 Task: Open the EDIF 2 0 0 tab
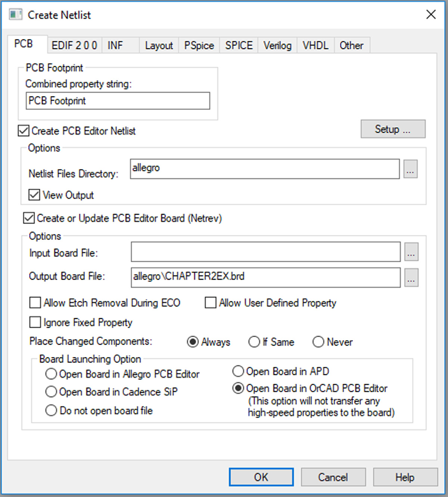[74, 46]
